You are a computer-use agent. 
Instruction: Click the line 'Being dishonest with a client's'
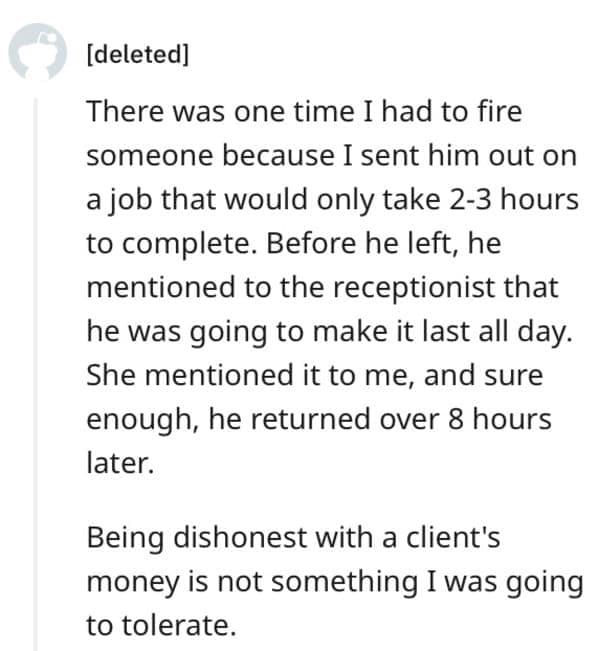click(293, 537)
